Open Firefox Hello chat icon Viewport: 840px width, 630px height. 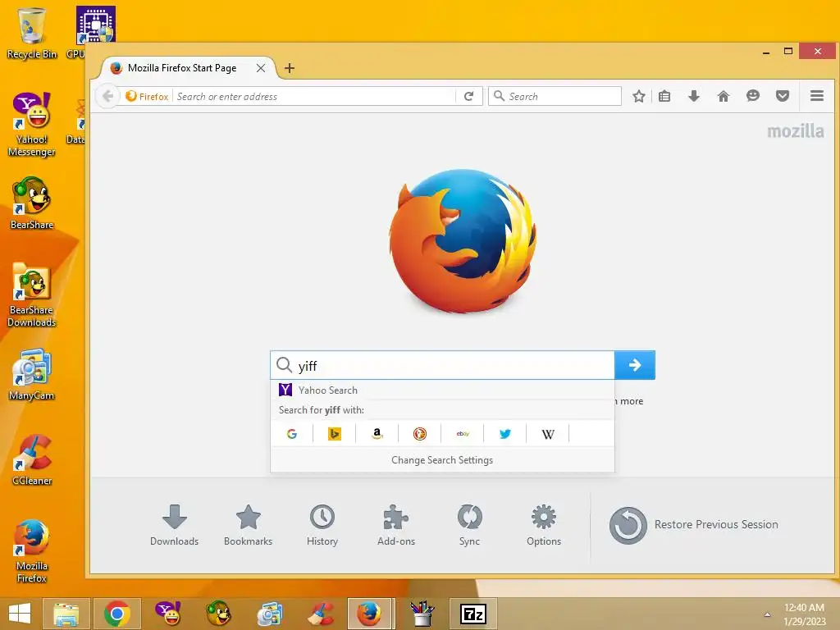[x=753, y=97]
